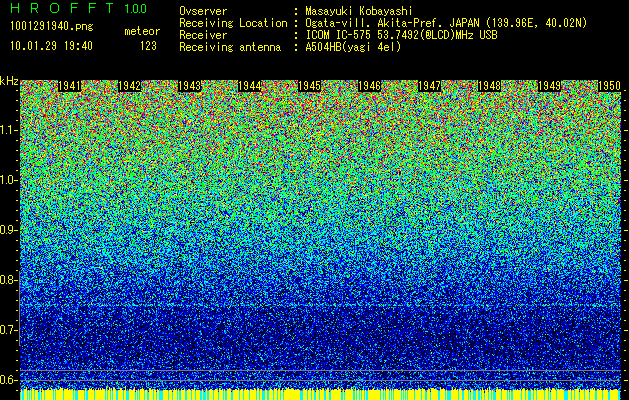Click the 1945 time marker
Viewport: 629px width, 400px height.
pos(309,86)
